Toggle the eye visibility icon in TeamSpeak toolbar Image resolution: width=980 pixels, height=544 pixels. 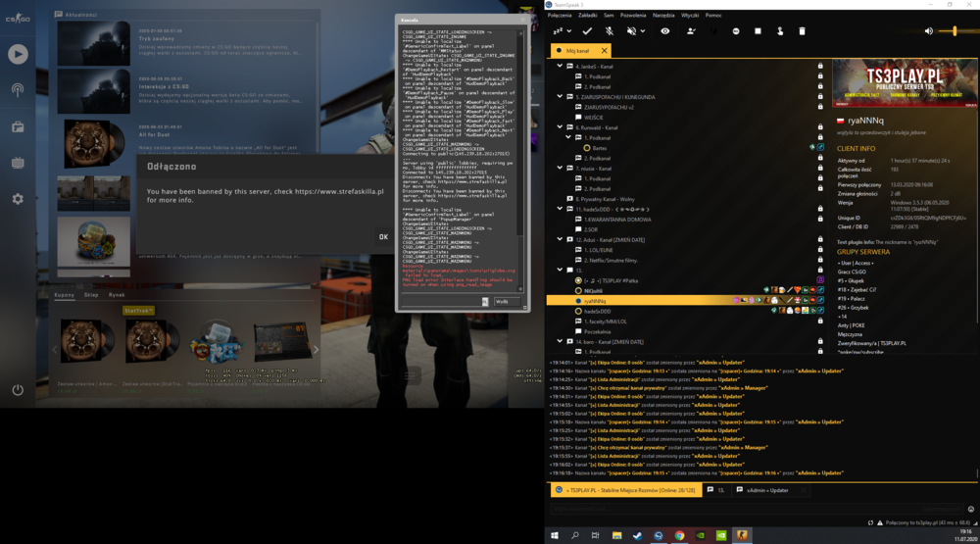point(665,30)
